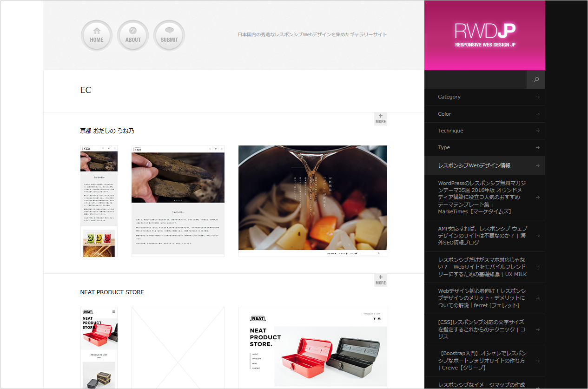Image resolution: width=588 pixels, height=389 pixels.
Task: Expand the Type sidebar section
Action: 485,147
